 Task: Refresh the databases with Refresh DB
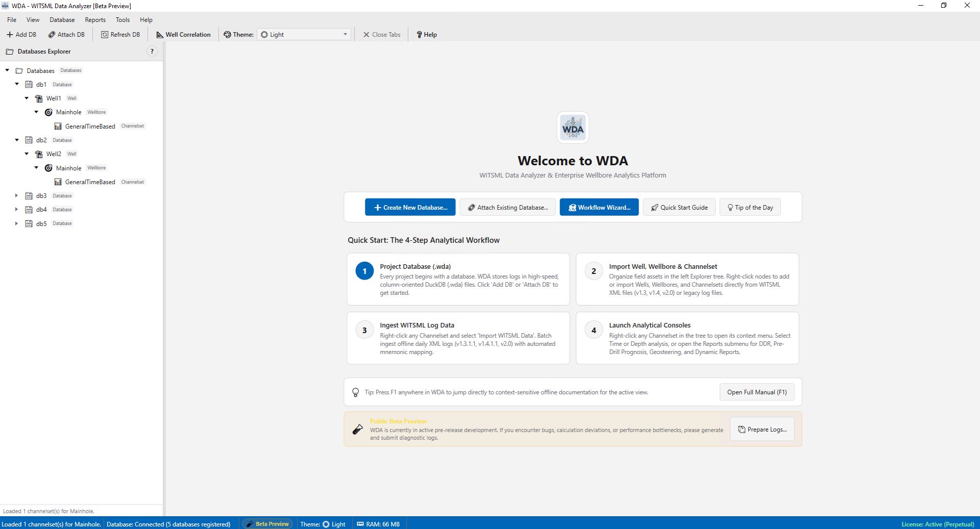[x=120, y=35]
